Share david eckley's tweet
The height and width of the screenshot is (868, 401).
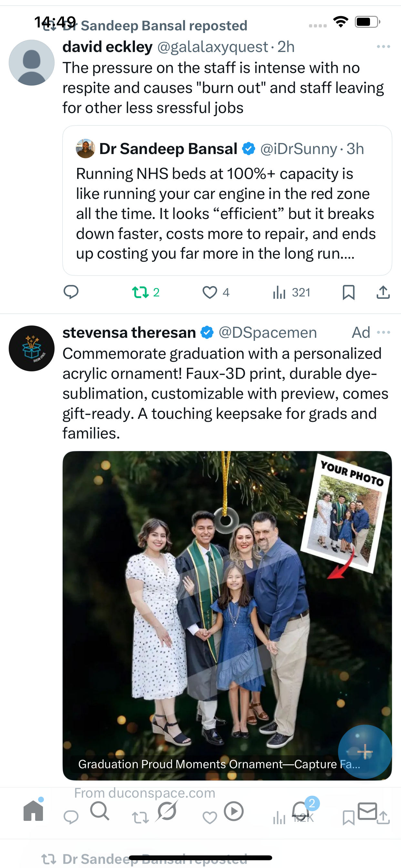[x=383, y=293]
